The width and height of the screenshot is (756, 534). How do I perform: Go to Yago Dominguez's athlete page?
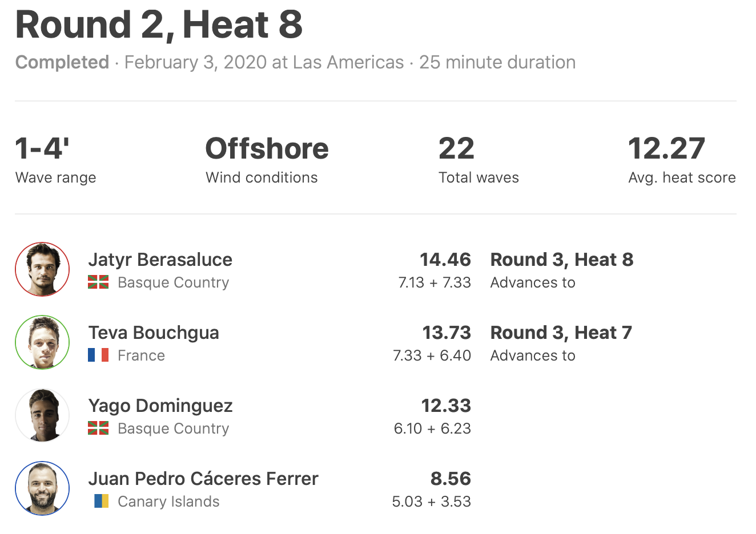(x=160, y=406)
